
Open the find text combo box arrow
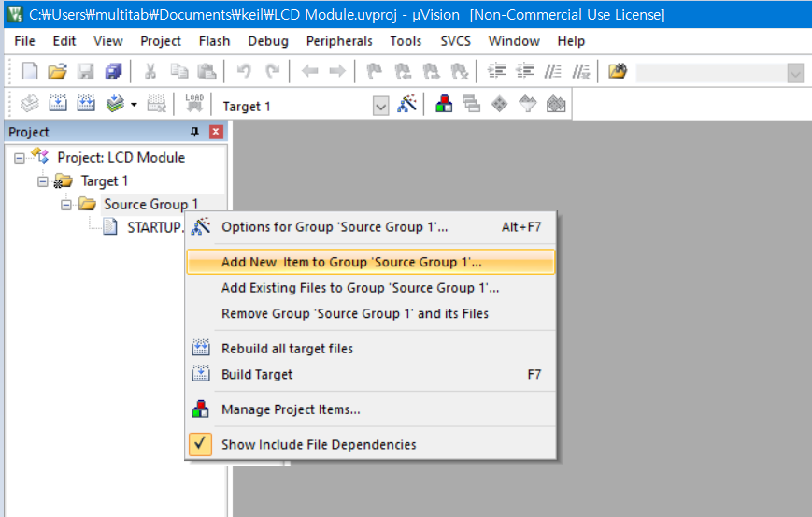795,74
